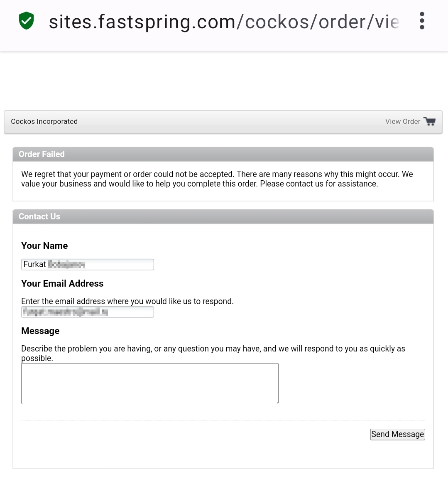The height and width of the screenshot is (484, 448).
Task: Click inside the Message text area
Action: coord(149,383)
